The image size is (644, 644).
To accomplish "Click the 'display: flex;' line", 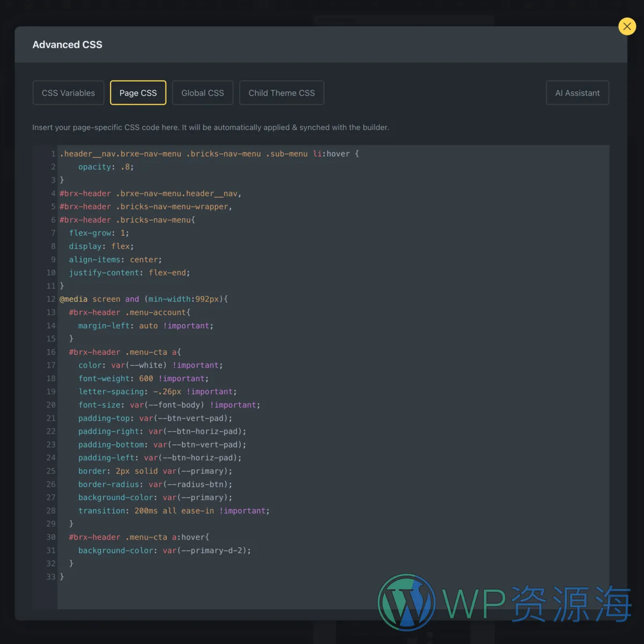I will [101, 246].
